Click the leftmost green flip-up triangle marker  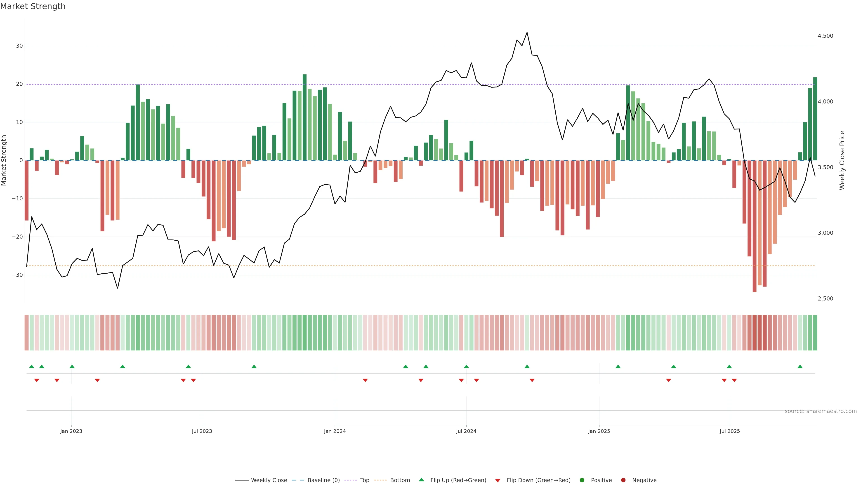(32, 366)
